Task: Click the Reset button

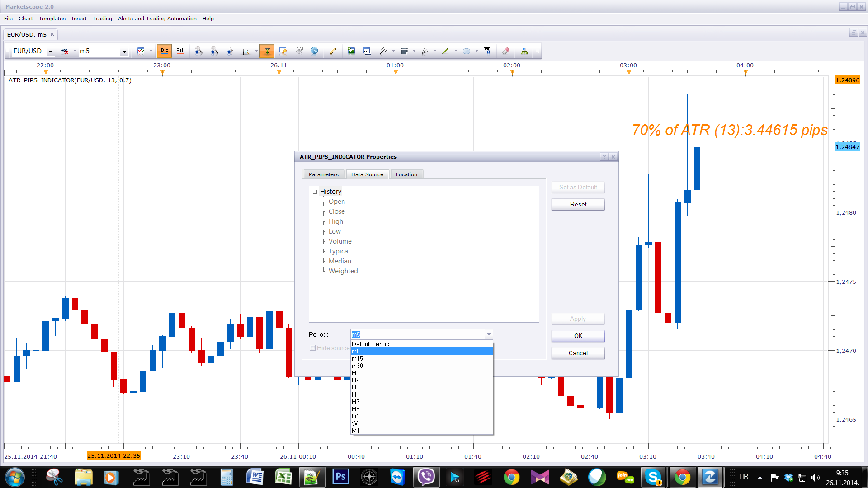Action: click(578, 204)
